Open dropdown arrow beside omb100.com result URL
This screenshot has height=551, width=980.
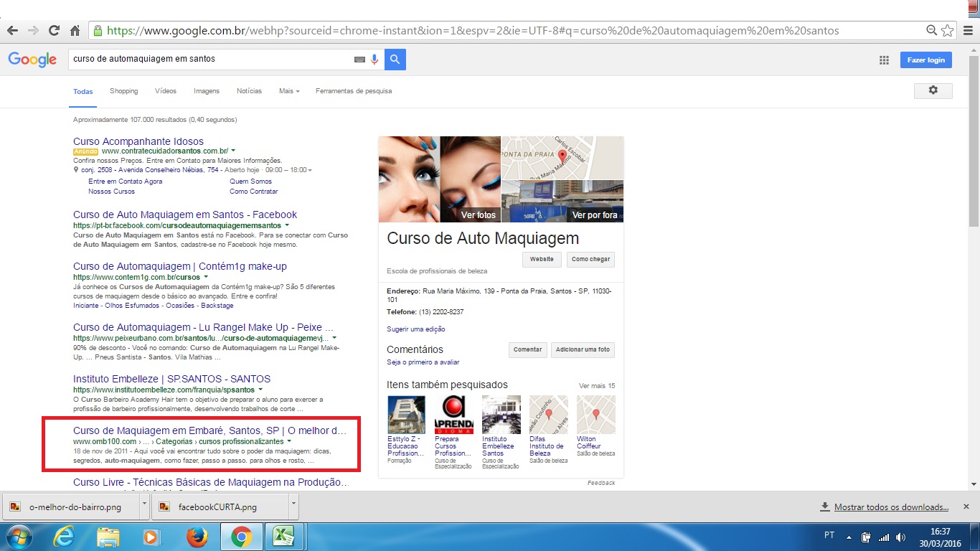pyautogui.click(x=289, y=441)
